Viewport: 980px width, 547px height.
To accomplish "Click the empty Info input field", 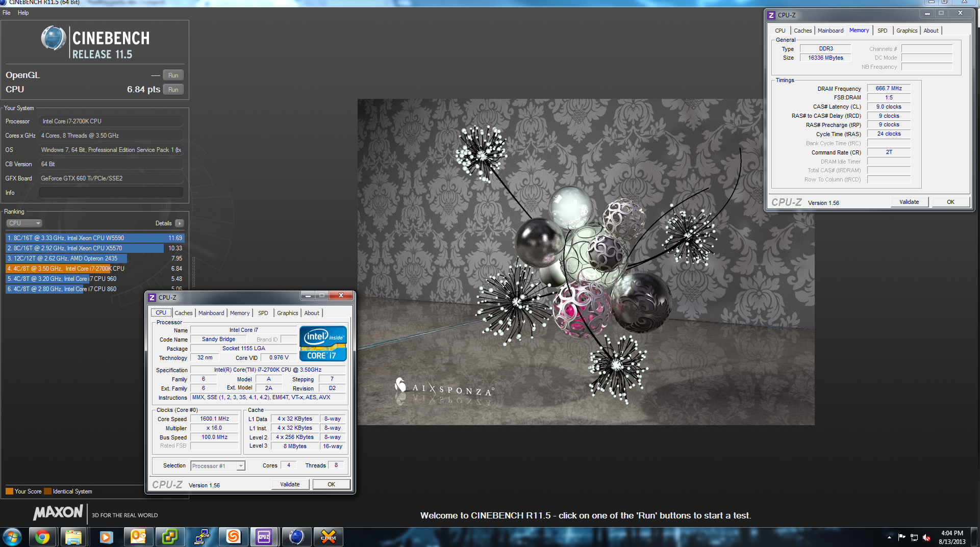I will pyautogui.click(x=111, y=193).
